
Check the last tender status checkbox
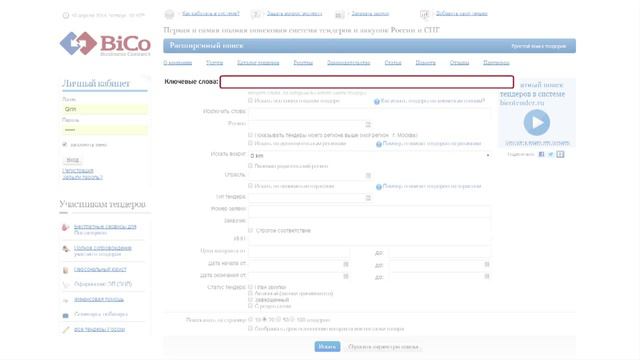tap(250, 306)
